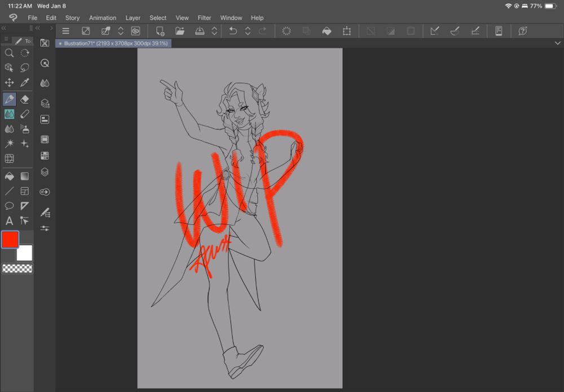The image size is (564, 392).
Task: Select the Operation object tool with cube
Action: [x=10, y=68]
